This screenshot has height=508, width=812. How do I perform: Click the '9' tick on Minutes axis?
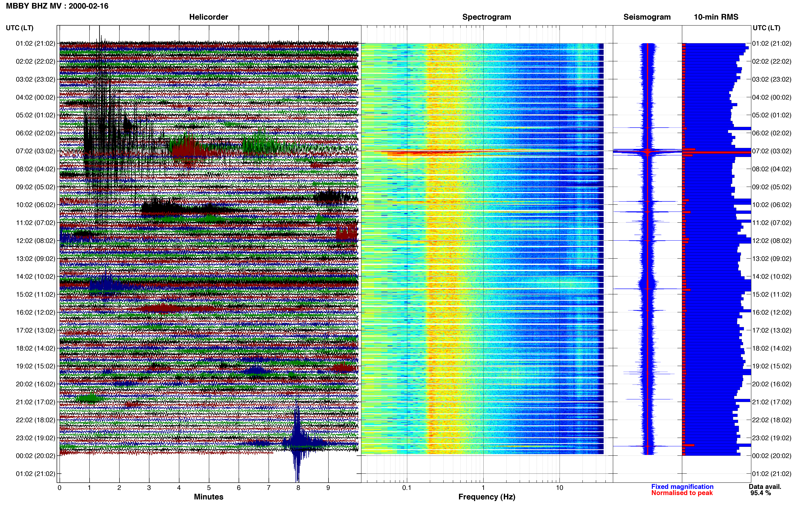tap(328, 488)
